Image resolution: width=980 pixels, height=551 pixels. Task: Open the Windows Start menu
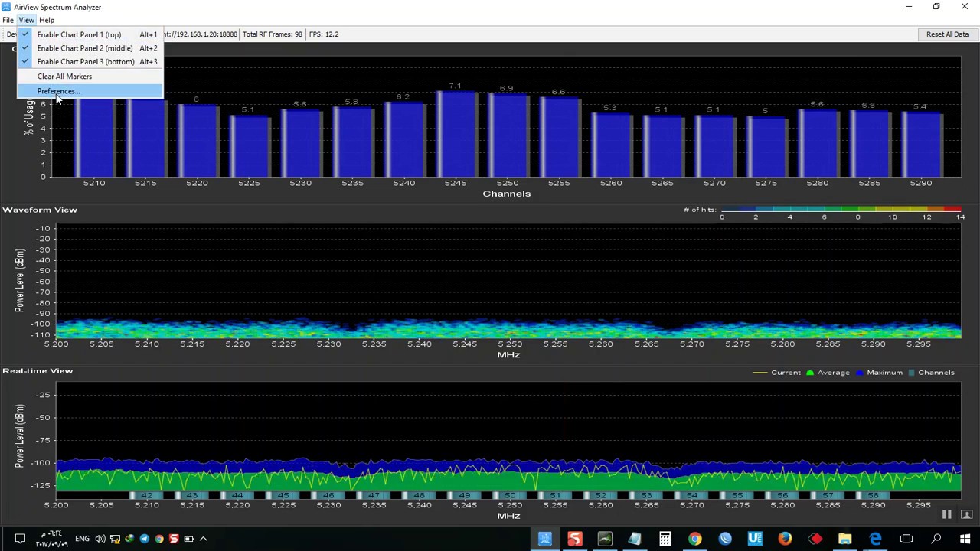(x=965, y=539)
